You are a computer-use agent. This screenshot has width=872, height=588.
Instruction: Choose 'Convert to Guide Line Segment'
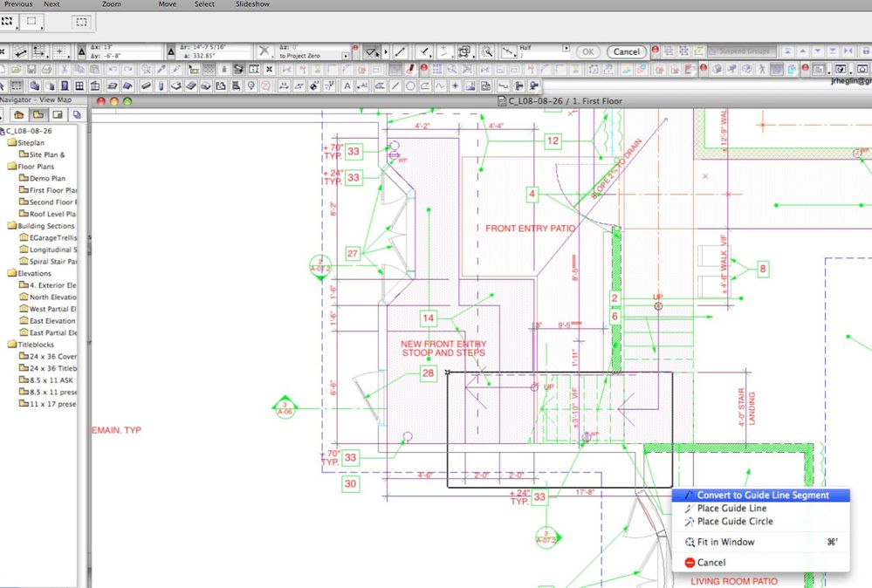(762, 495)
